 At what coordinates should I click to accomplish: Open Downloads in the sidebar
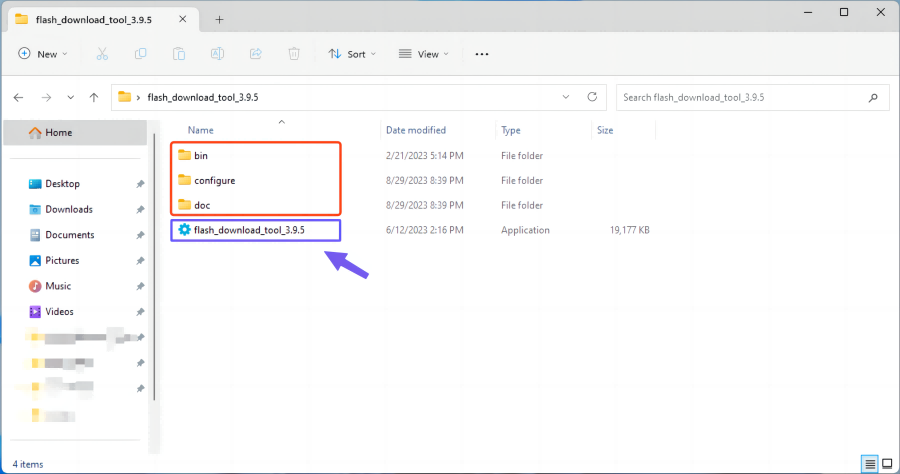pyautogui.click(x=68, y=209)
